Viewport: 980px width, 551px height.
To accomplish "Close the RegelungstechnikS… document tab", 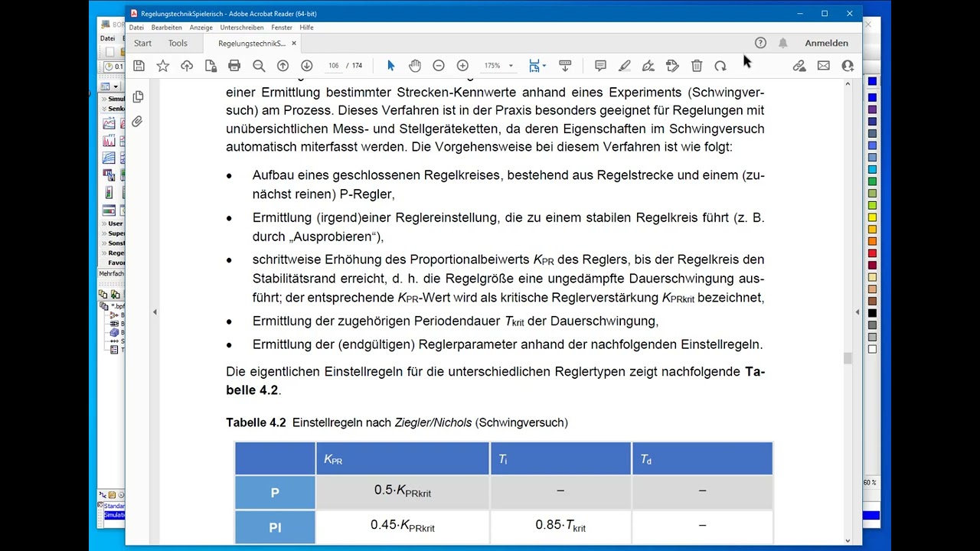I will click(x=294, y=44).
